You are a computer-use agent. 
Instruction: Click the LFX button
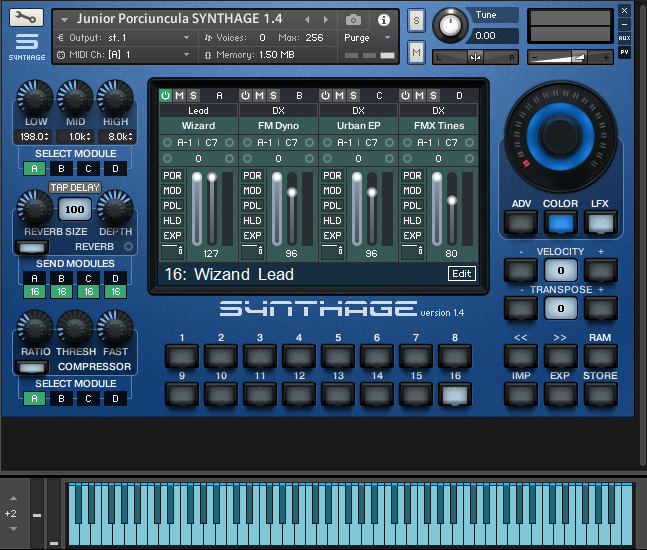(600, 223)
